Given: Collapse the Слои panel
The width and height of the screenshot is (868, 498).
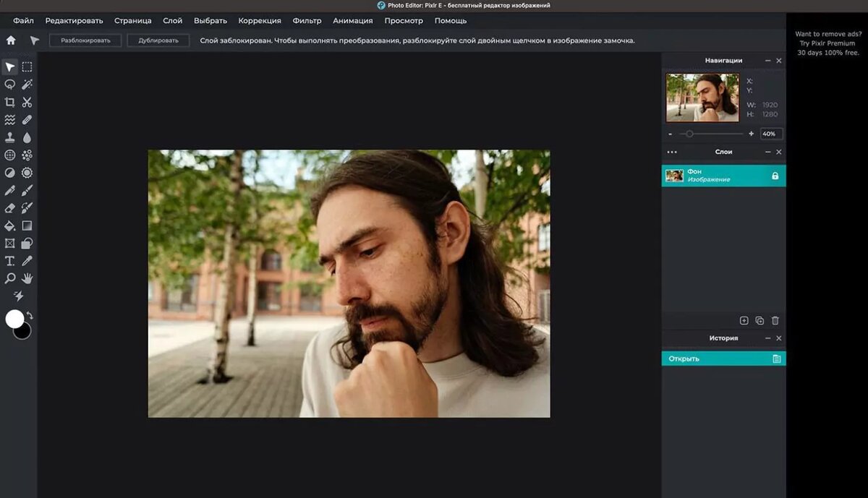Looking at the screenshot, I should tap(767, 152).
